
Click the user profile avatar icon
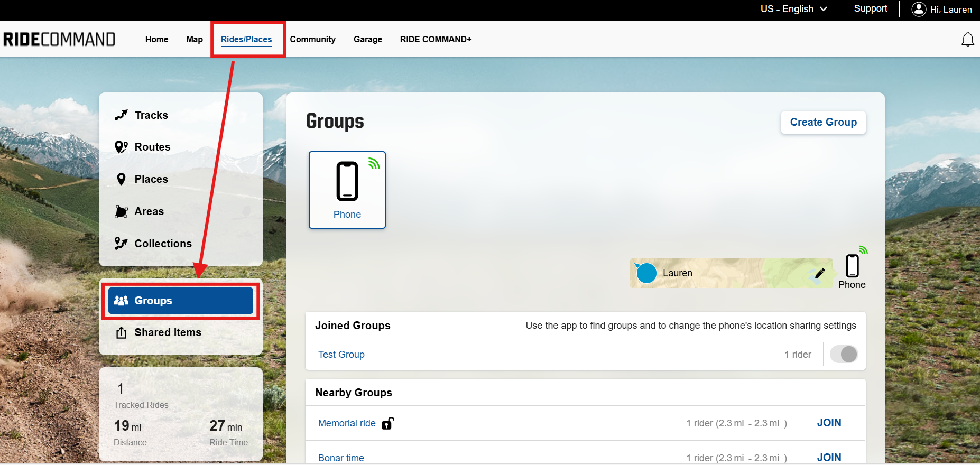coord(919,9)
